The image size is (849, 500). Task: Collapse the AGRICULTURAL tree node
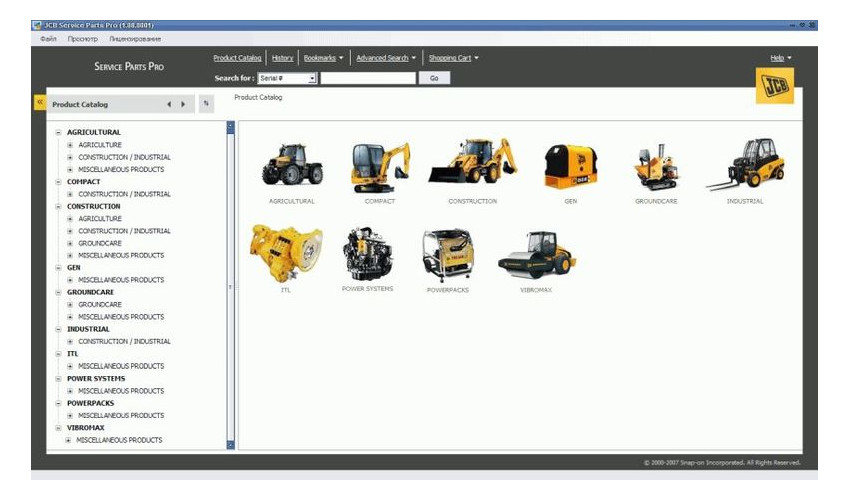tap(58, 132)
